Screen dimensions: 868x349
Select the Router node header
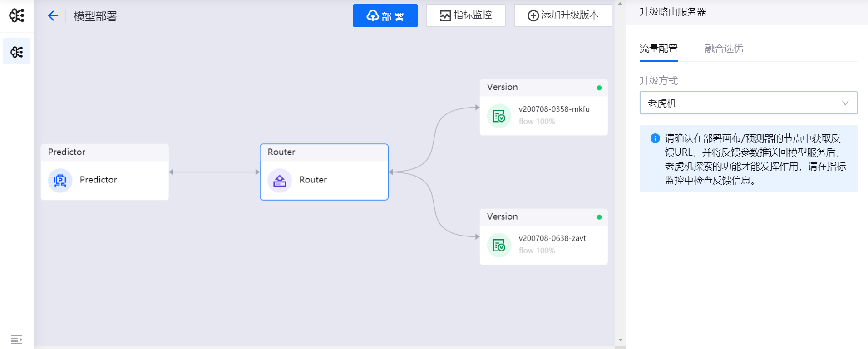pyautogui.click(x=324, y=152)
